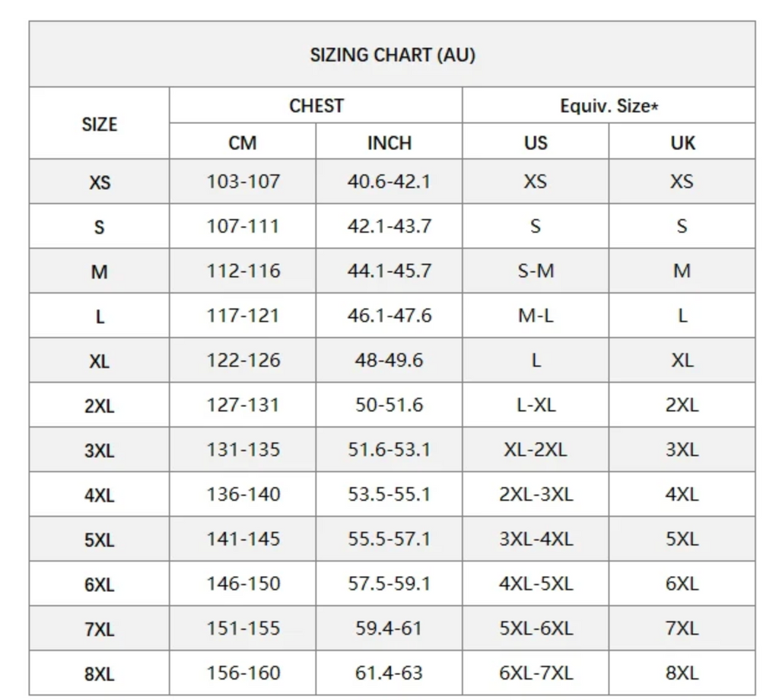The width and height of the screenshot is (779, 700).
Task: Click the 7XL UK equivalent cell
Action: click(682, 628)
